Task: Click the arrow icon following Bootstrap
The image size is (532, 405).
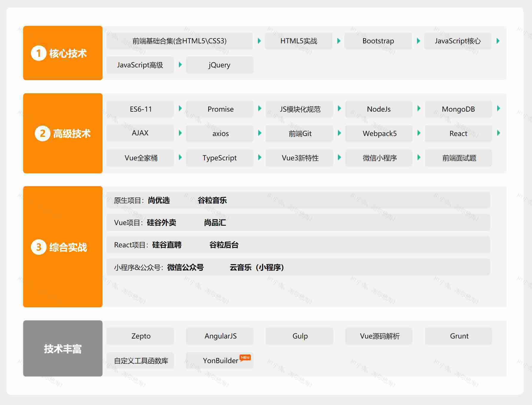Action: coord(418,41)
